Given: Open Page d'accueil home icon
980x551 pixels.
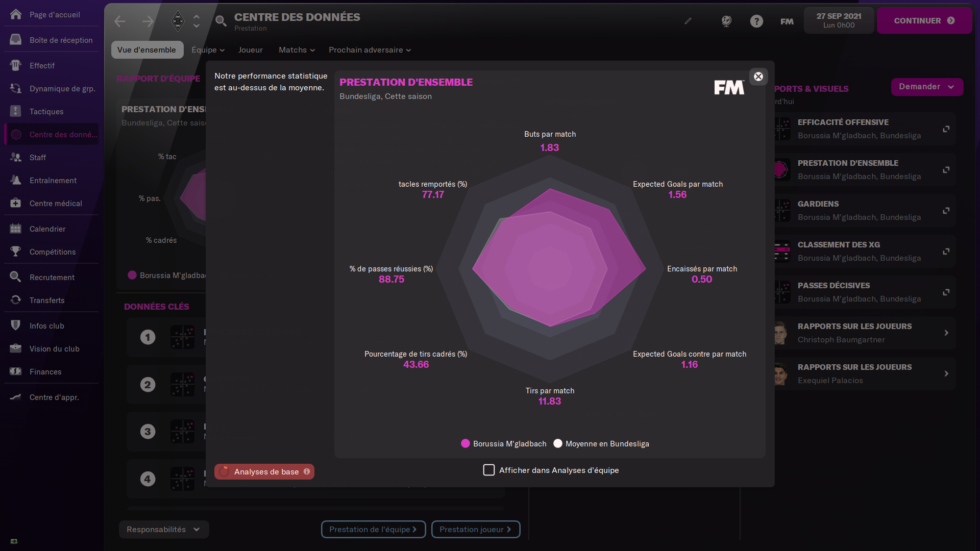Looking at the screenshot, I should 16,14.
